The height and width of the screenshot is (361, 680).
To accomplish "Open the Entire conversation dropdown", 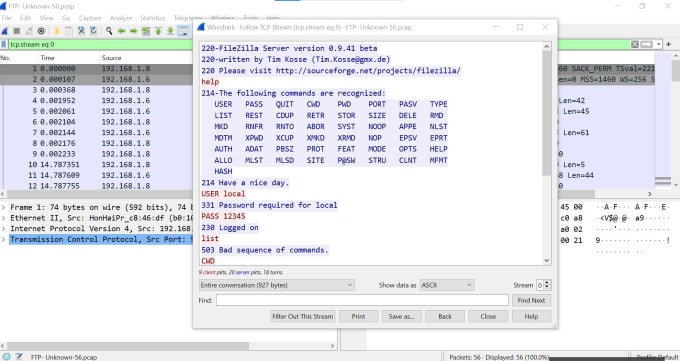I will (x=277, y=285).
